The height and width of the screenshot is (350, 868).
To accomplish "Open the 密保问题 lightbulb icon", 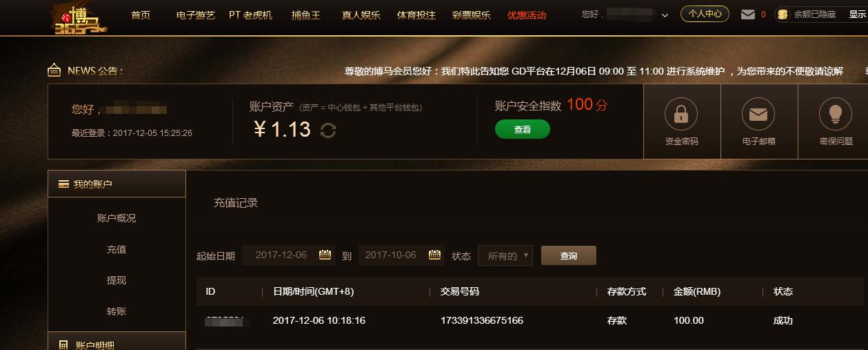I will pos(836,113).
